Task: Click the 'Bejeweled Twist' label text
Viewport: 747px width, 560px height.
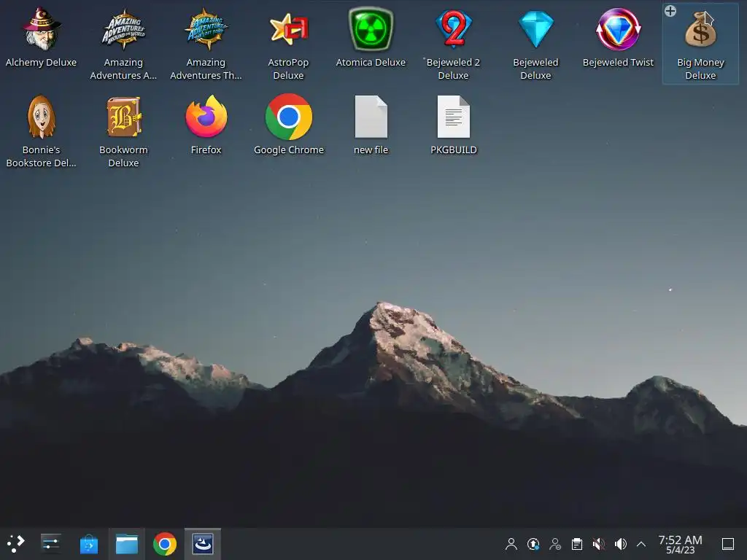Action: click(618, 63)
